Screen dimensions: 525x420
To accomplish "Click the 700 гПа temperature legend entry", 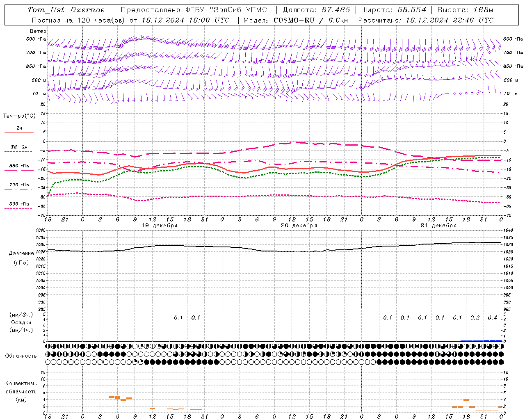I will [19, 185].
